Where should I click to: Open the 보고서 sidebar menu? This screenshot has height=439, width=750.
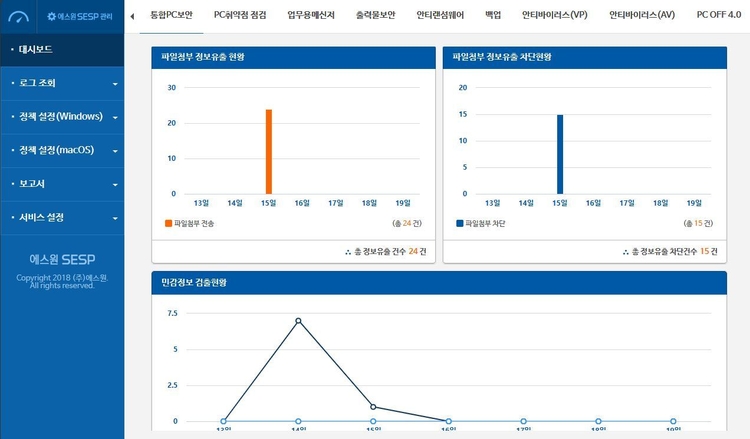pos(62,184)
